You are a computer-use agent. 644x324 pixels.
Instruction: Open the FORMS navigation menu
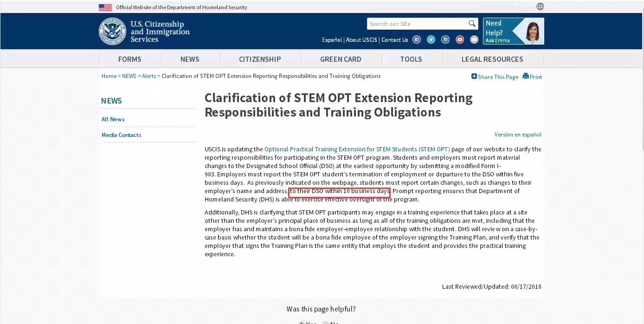point(130,59)
